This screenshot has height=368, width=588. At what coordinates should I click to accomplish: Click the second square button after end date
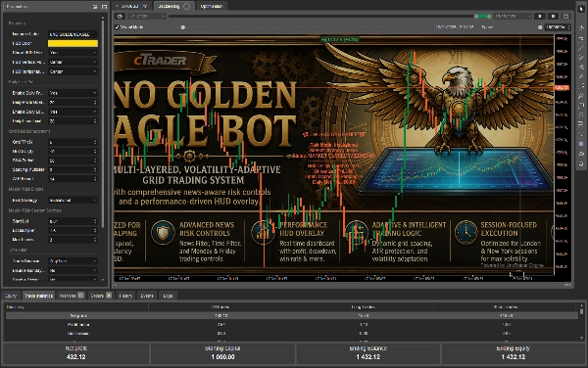(553, 16)
